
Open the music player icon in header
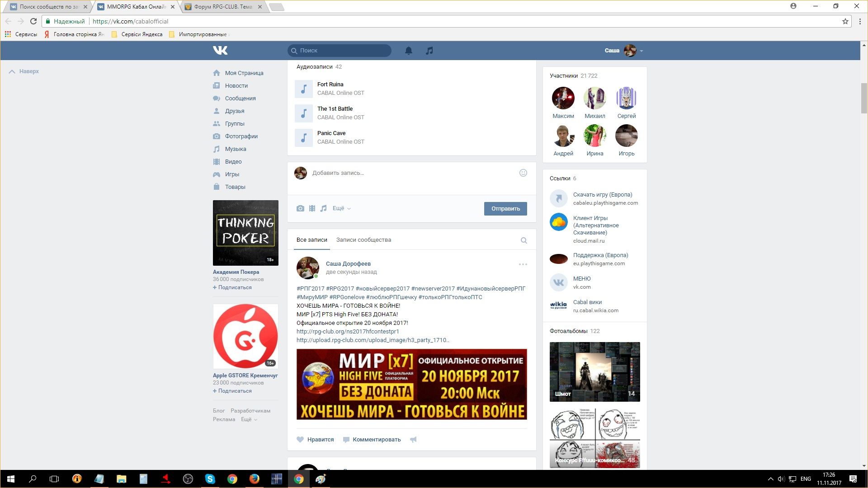(429, 51)
